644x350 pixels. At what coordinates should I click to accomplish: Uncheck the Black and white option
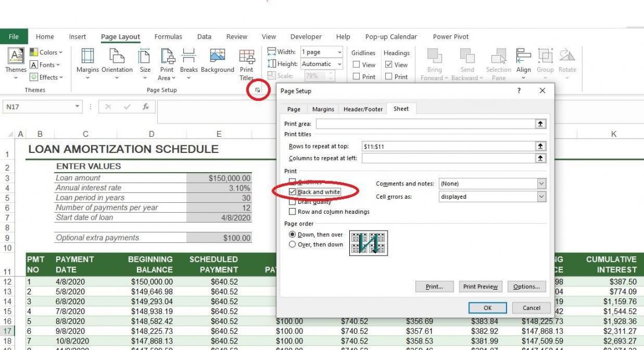tap(293, 191)
